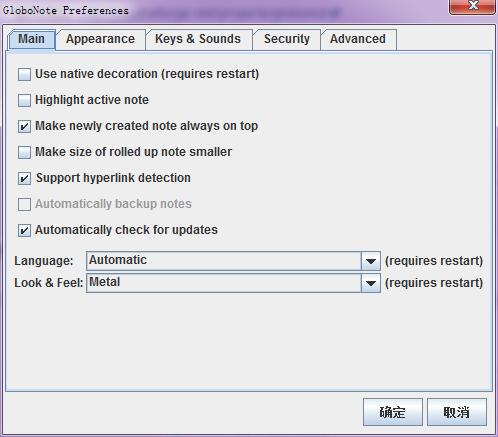Switch to the Main tab
The image size is (498, 437).
pyautogui.click(x=32, y=39)
